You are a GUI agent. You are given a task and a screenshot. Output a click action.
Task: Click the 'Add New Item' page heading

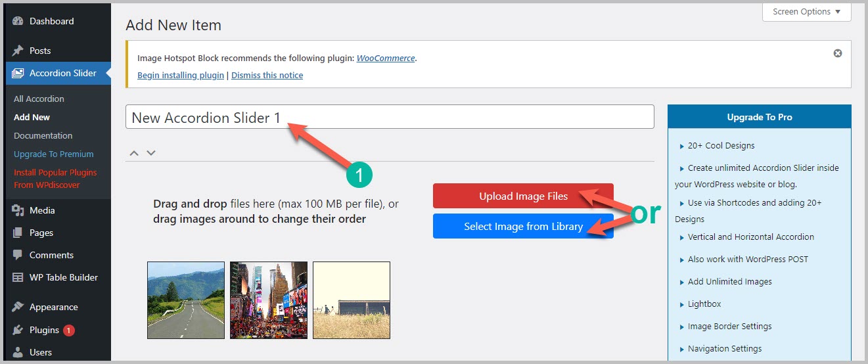[x=173, y=25]
